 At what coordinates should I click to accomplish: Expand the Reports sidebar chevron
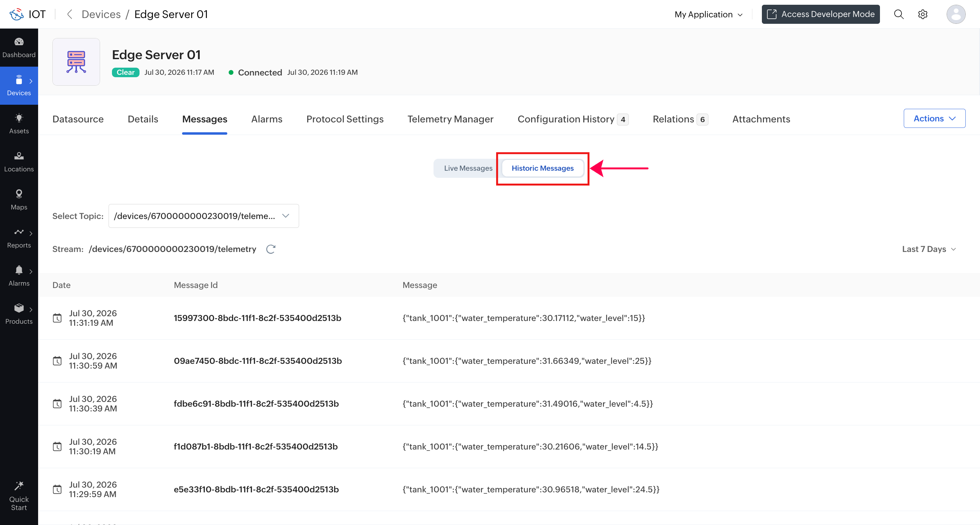pos(31,233)
